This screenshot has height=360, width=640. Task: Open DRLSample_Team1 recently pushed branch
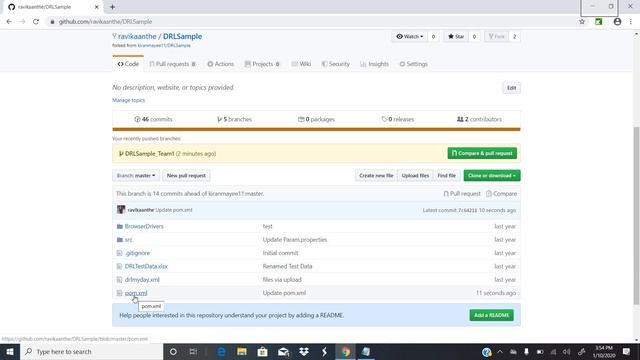click(149, 153)
